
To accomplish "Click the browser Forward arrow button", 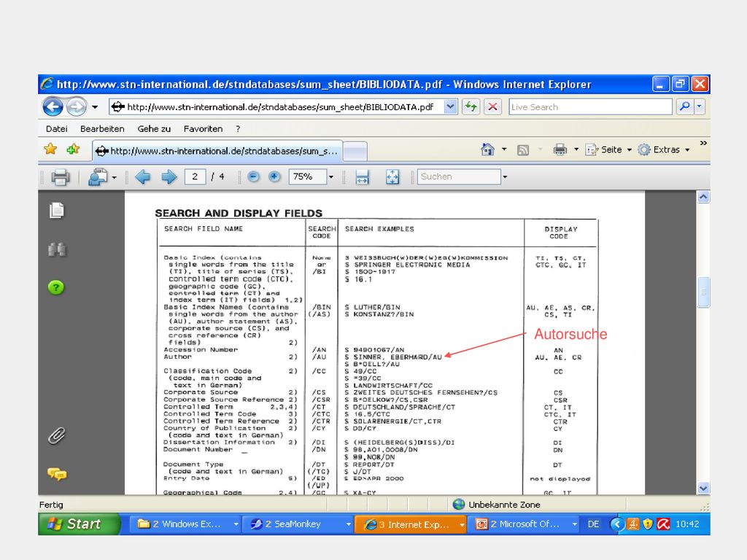I will coord(76,106).
